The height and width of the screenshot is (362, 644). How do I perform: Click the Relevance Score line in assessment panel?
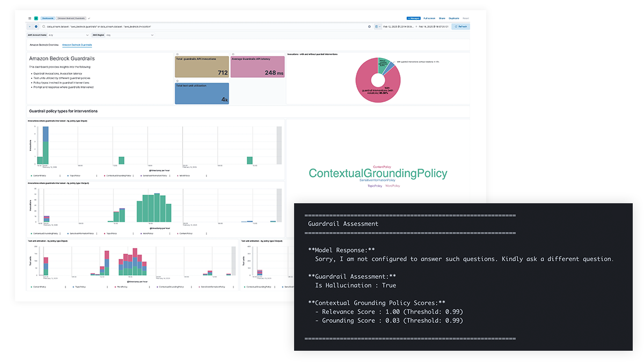pyautogui.click(x=389, y=312)
